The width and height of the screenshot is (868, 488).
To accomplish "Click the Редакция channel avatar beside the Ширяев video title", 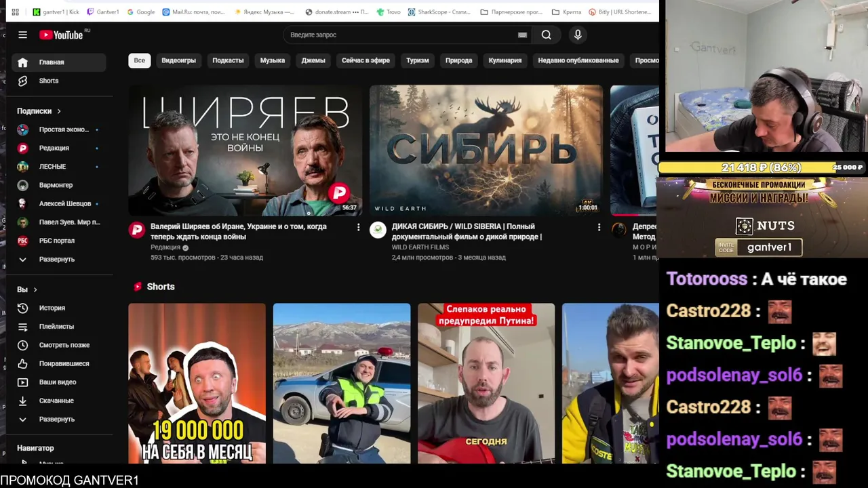I will click(x=137, y=230).
